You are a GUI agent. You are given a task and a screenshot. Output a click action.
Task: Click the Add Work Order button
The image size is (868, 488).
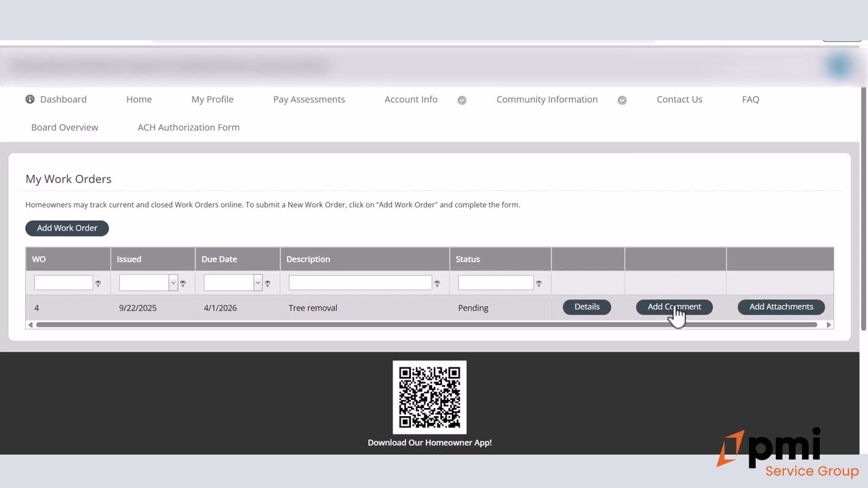tap(67, 228)
